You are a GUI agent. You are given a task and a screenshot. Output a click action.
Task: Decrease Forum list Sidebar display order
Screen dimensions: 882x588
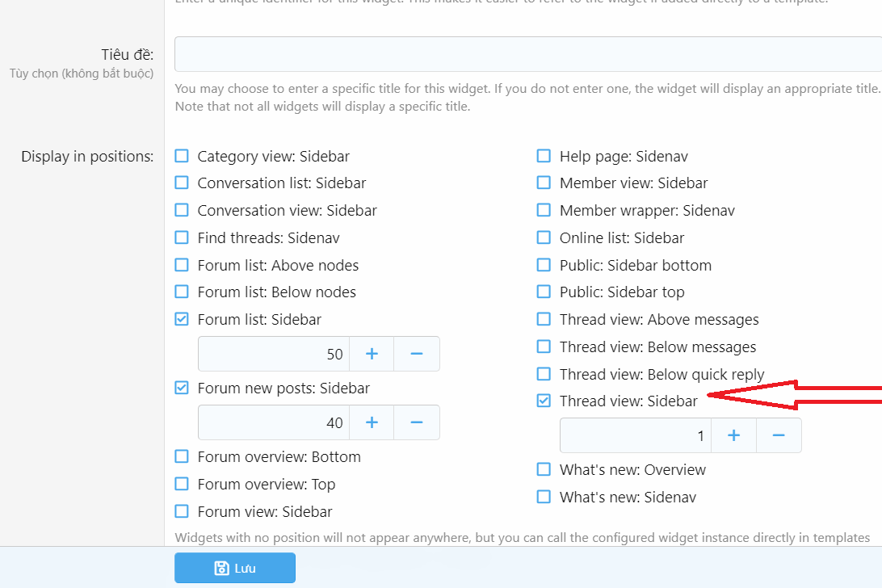pos(417,354)
